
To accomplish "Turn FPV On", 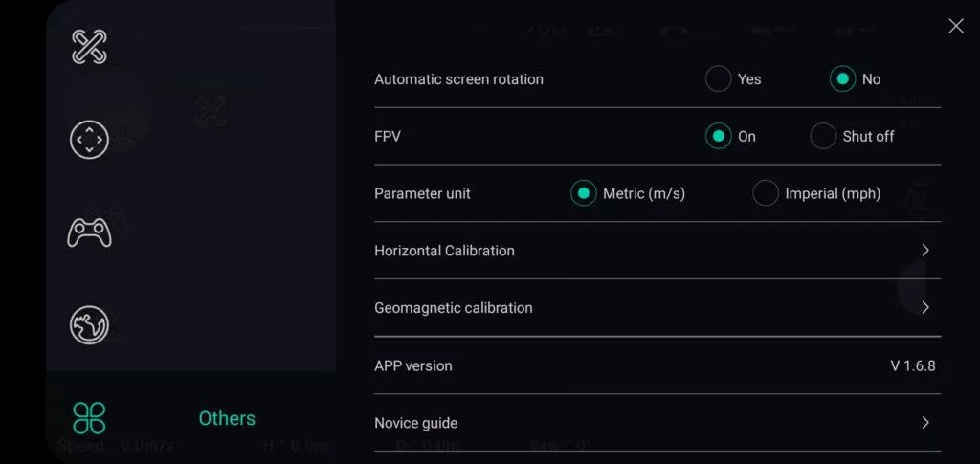I will point(719,137).
